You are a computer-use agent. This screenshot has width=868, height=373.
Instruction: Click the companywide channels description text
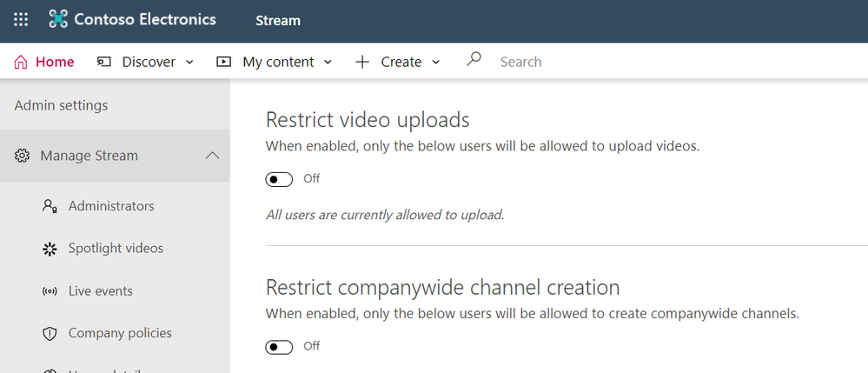[x=533, y=314]
